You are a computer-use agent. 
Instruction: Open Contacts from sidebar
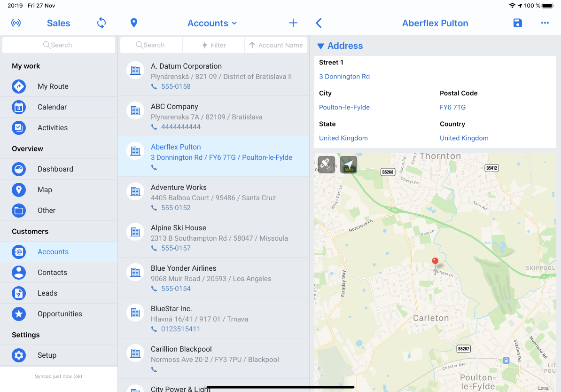pyautogui.click(x=59, y=273)
